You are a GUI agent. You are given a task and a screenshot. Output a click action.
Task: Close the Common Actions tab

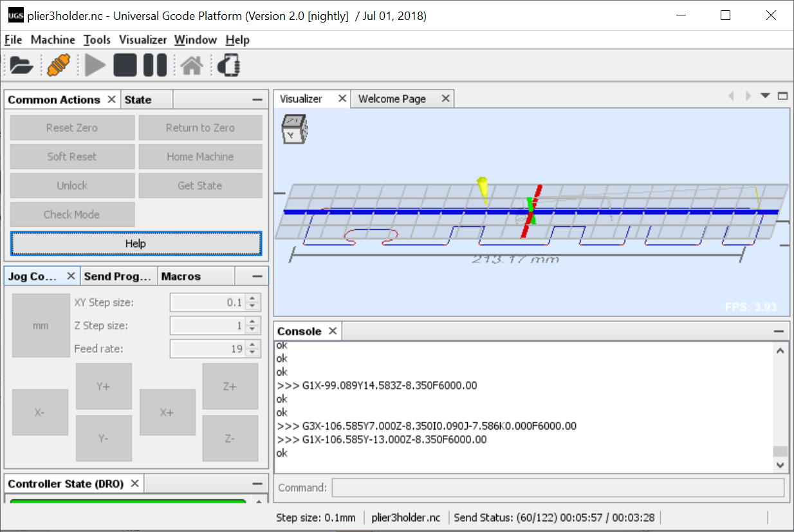[111, 99]
